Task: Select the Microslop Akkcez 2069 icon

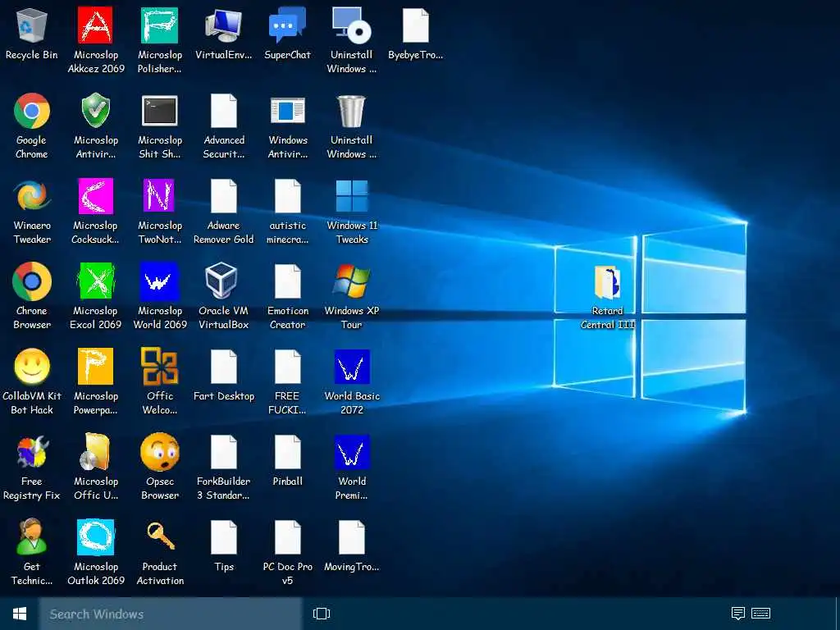Action: [95, 25]
